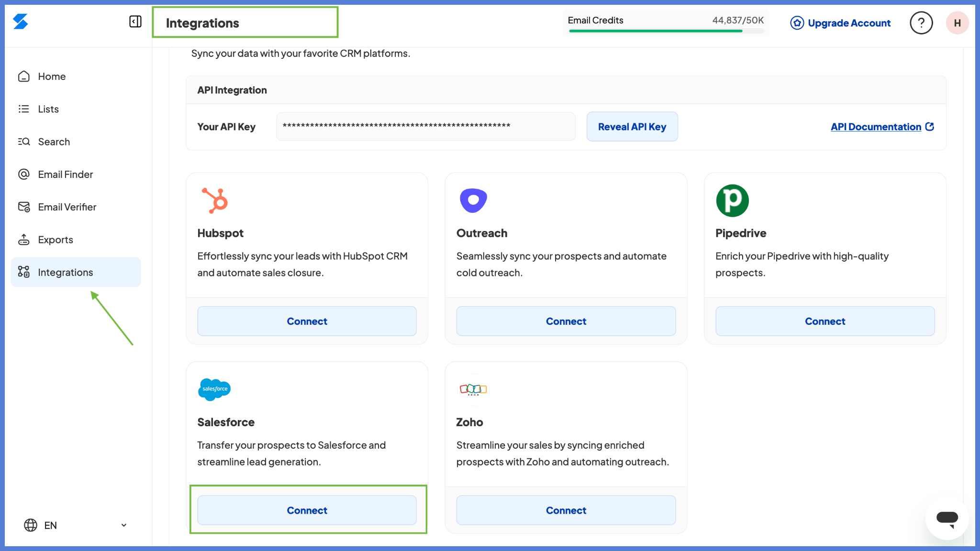Screen dimensions: 980x551
Task: Click the Salesforce cloud logo
Action: point(214,389)
